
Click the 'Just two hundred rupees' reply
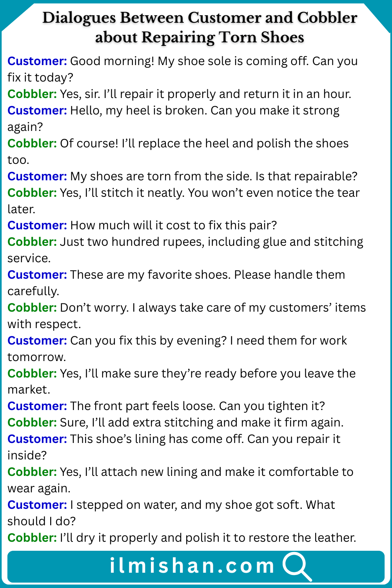coord(211,242)
